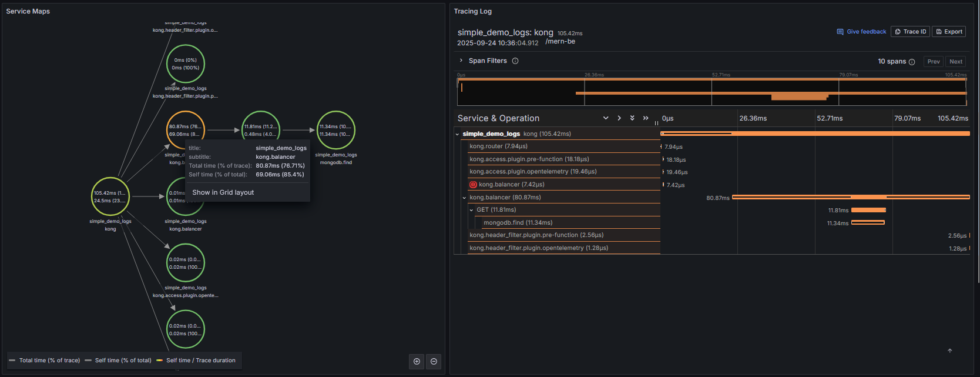Screen dimensions: 980x377
Task: Click the mongodb.find node in service map
Action: click(336, 130)
